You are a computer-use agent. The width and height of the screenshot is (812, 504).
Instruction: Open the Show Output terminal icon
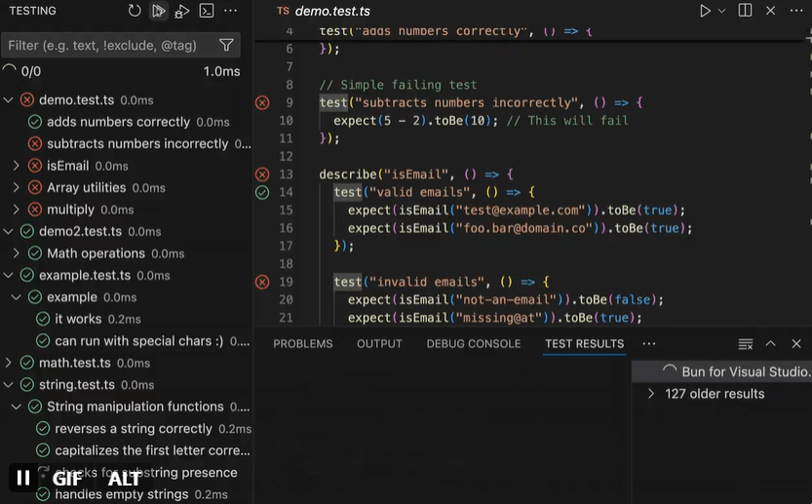[207, 11]
